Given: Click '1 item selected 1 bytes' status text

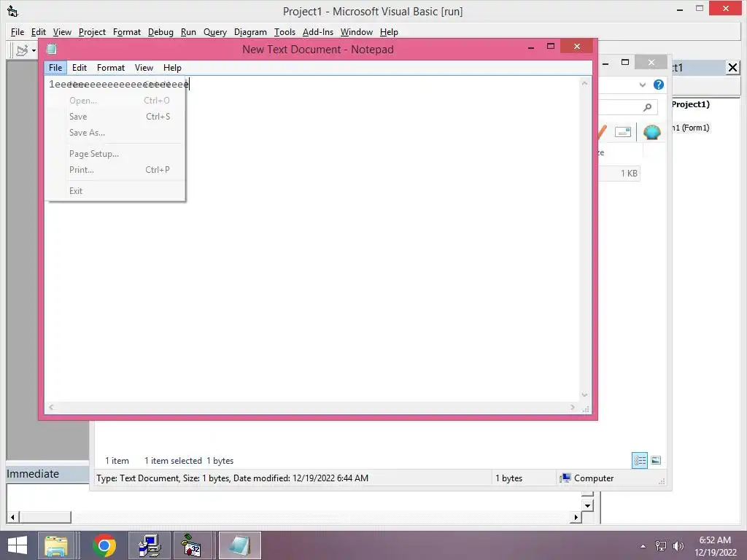Looking at the screenshot, I should pyautogui.click(x=189, y=461).
